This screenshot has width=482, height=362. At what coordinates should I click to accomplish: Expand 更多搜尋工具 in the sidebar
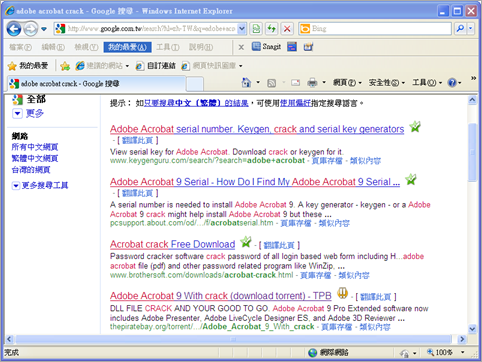point(40,185)
